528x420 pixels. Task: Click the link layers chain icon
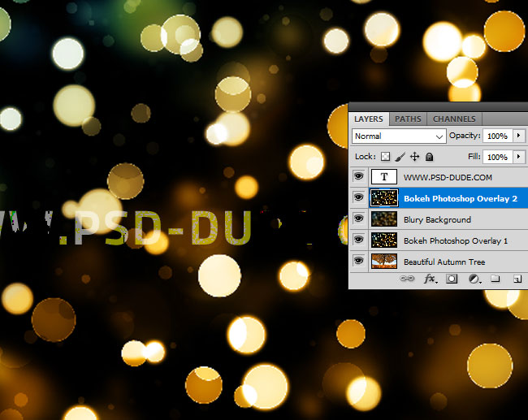407,279
